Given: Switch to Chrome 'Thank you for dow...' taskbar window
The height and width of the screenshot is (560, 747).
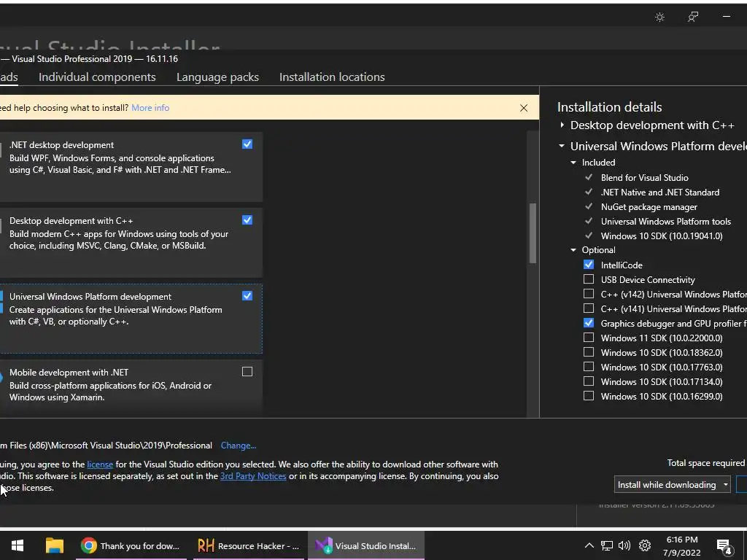Looking at the screenshot, I should (130, 545).
